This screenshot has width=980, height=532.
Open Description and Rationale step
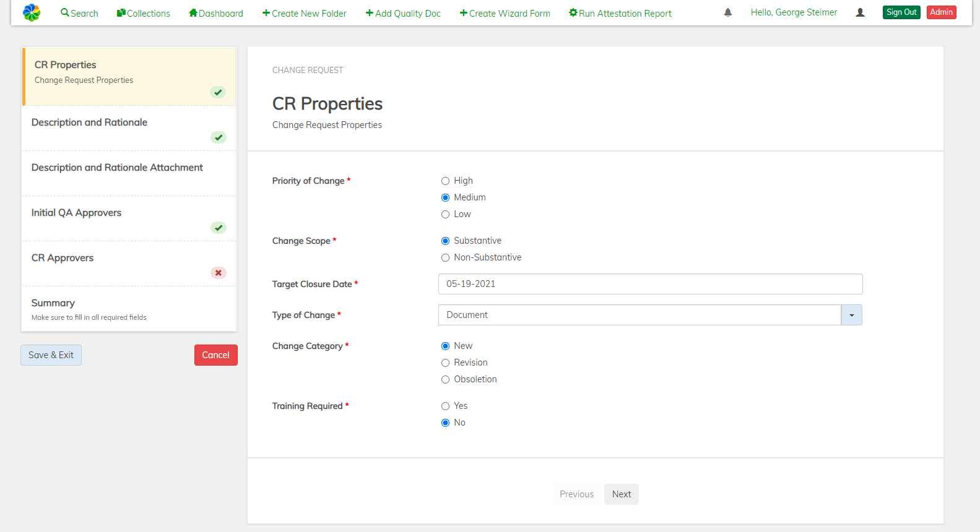[x=90, y=122]
